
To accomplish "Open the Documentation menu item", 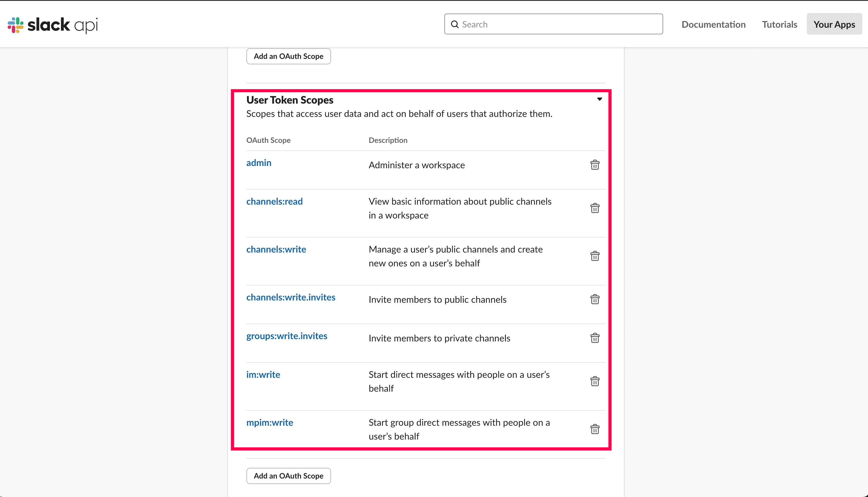I will [x=713, y=24].
